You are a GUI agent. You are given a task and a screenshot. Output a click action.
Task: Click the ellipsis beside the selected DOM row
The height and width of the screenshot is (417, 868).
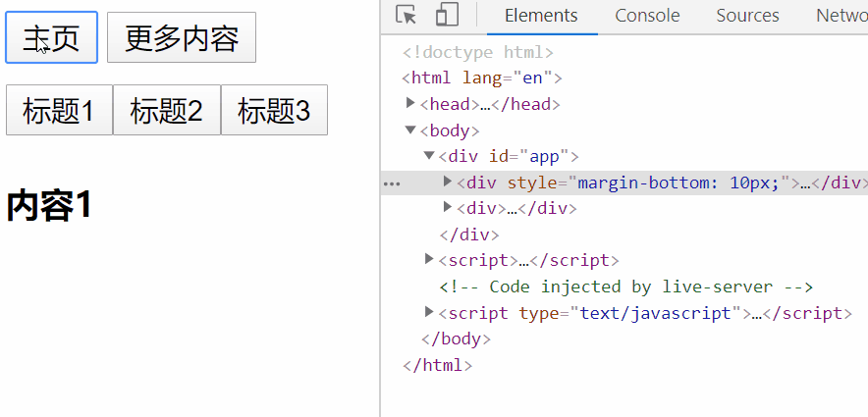(x=392, y=183)
